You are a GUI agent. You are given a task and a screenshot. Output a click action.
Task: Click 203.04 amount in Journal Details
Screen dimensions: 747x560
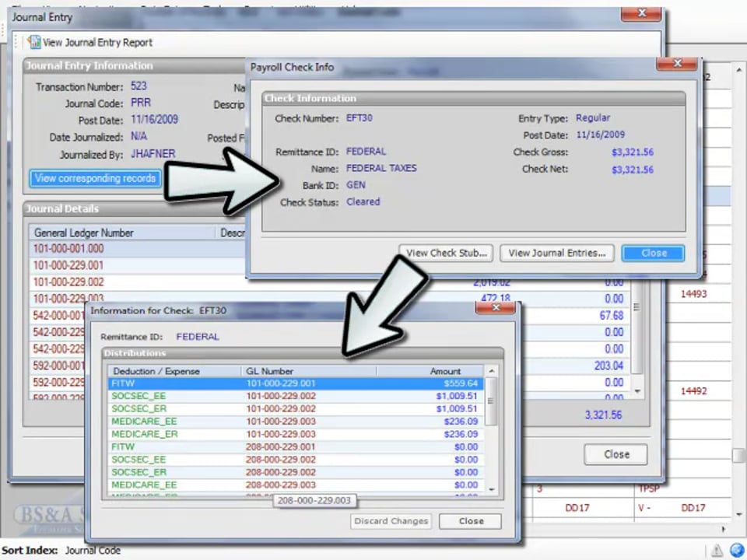point(608,366)
